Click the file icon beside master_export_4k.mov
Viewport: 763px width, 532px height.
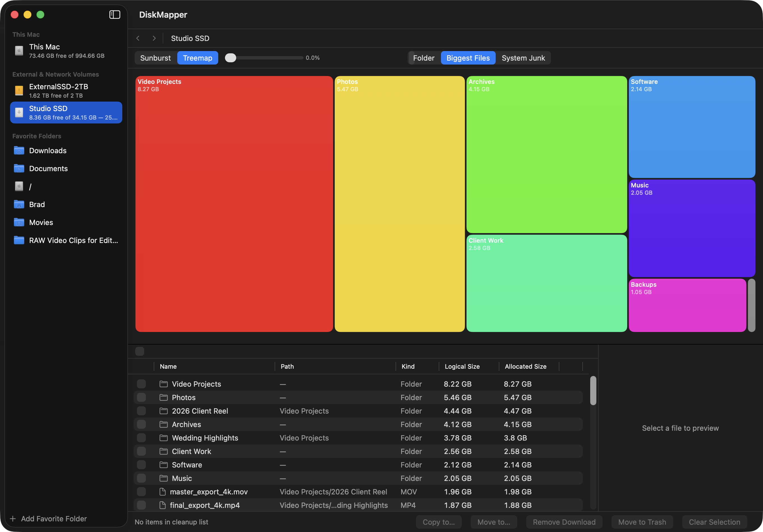tap(162, 492)
